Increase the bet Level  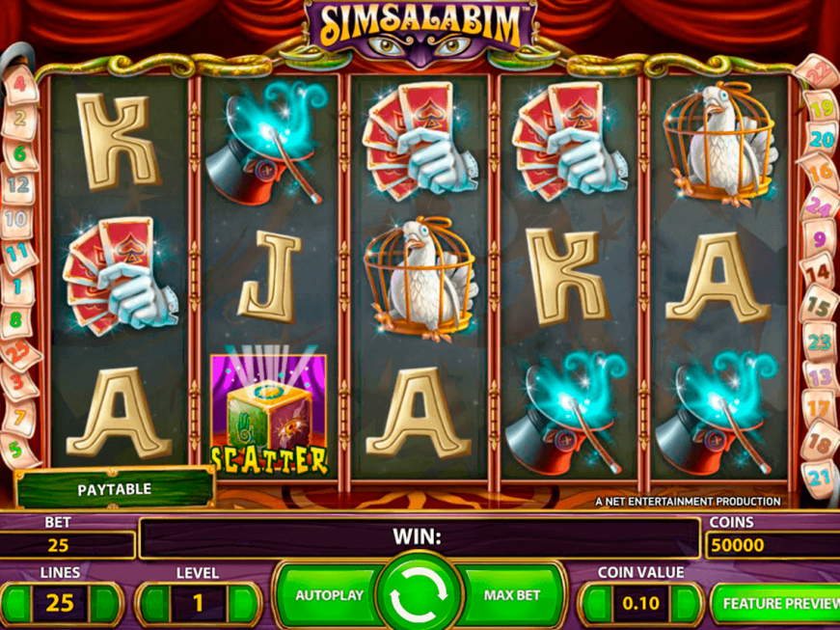242,604
